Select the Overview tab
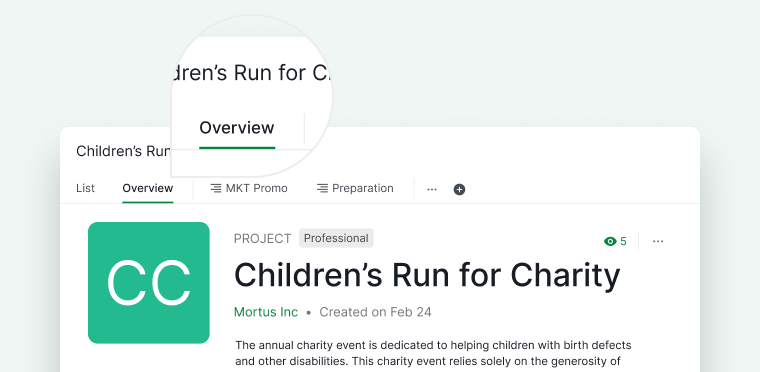Image resolution: width=760 pixels, height=372 pixels. click(x=147, y=188)
